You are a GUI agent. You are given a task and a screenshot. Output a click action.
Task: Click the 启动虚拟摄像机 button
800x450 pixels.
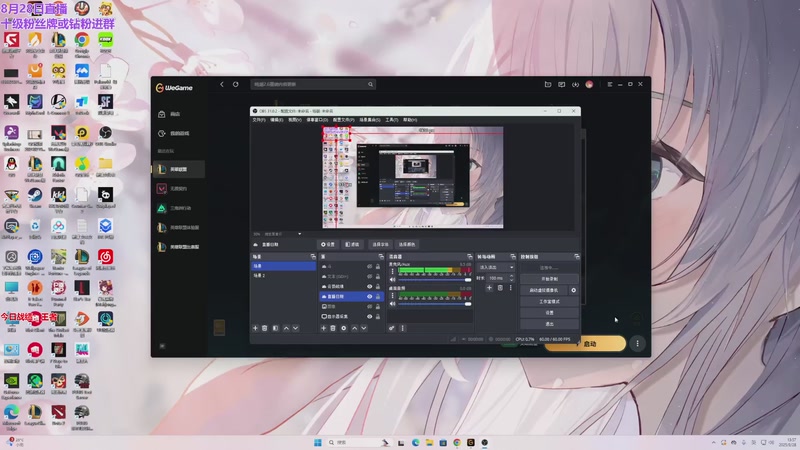544,290
